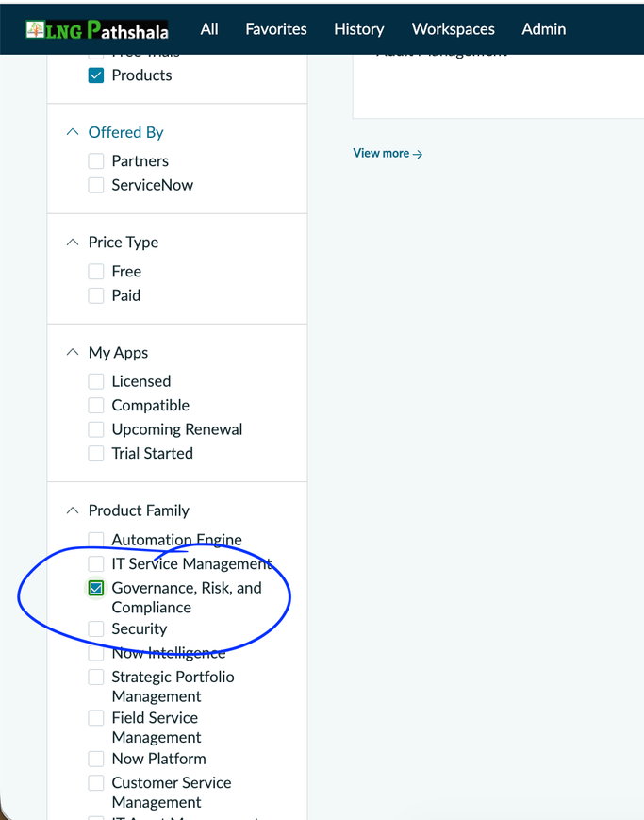Collapse the My Apps filter section
This screenshot has width=644, height=820.
coord(73,353)
